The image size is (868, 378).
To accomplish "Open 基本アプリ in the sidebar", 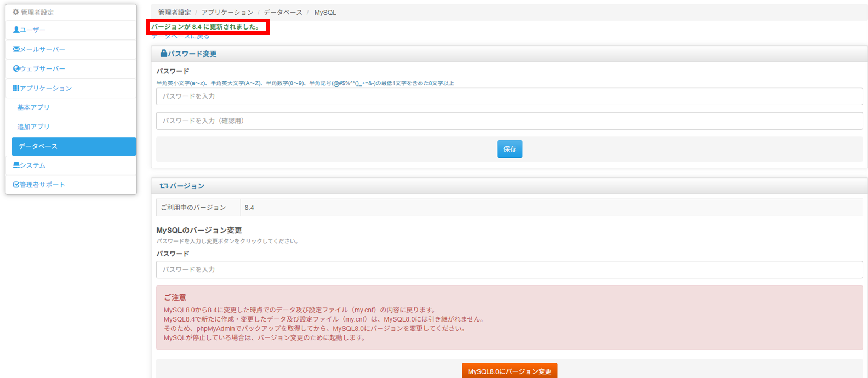I will 33,107.
